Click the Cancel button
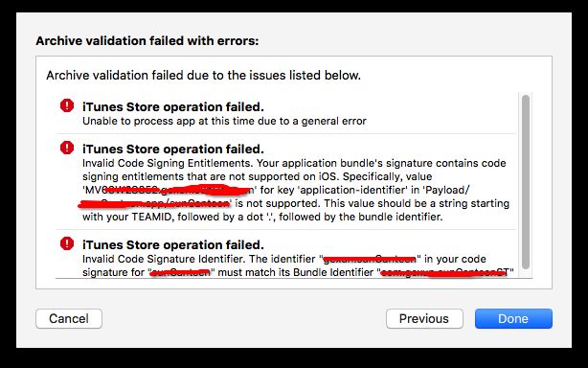Screen dimensions: 588x368 coord(69,318)
